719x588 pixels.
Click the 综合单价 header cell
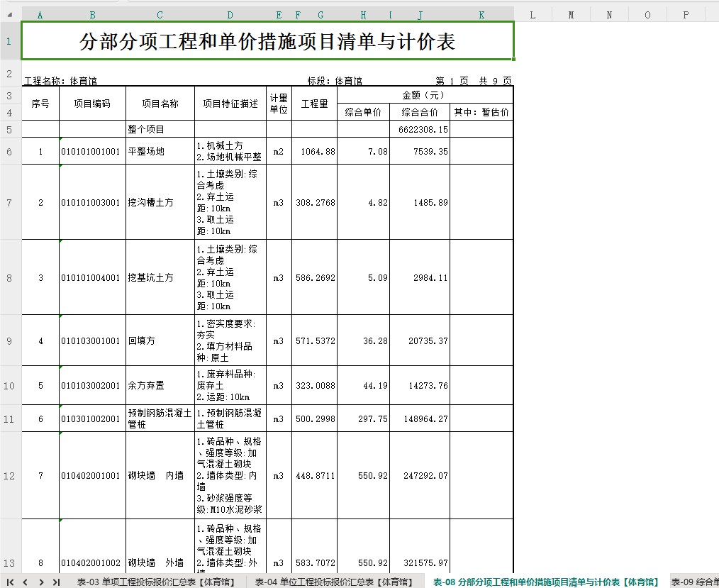click(363, 112)
